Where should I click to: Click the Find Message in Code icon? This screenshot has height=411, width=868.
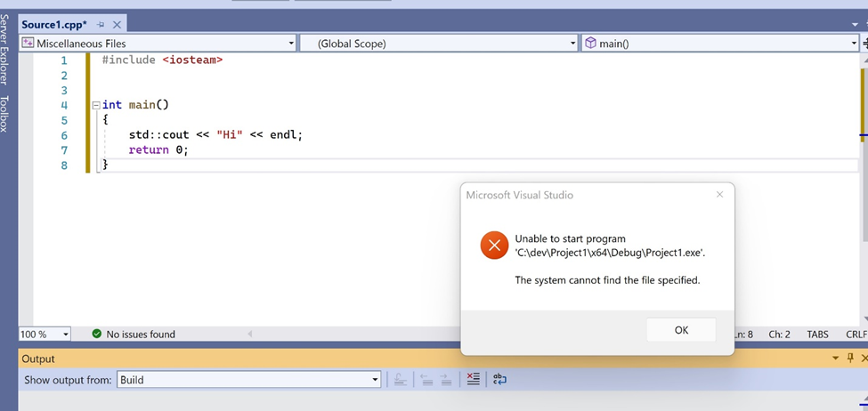(401, 380)
